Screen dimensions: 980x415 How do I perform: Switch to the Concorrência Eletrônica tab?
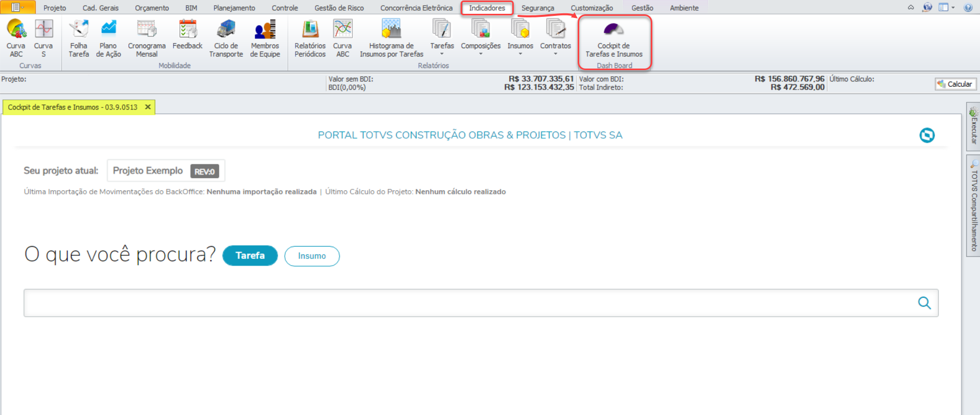[416, 8]
